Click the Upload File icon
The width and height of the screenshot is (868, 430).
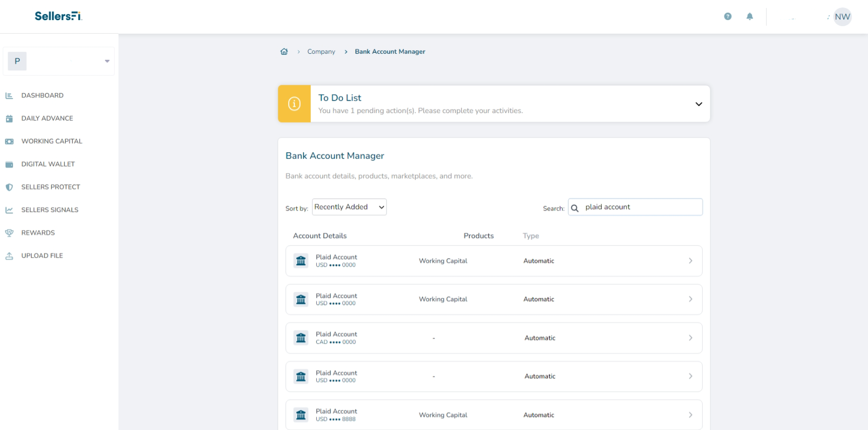coord(9,256)
